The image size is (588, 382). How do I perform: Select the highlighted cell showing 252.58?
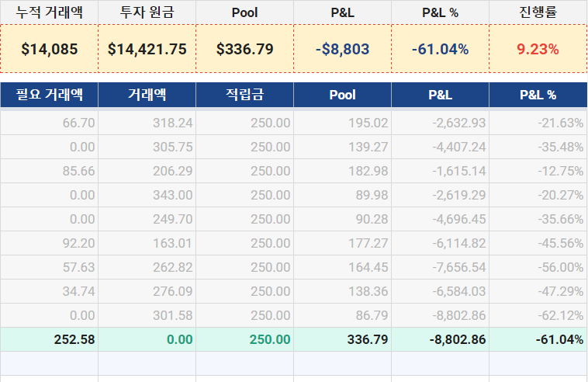pos(49,339)
